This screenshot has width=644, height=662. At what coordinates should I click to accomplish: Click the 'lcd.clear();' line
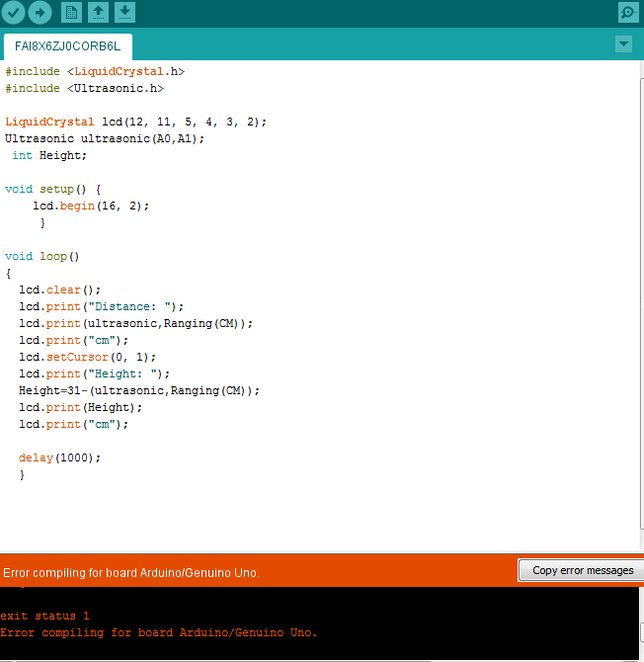click(x=60, y=290)
